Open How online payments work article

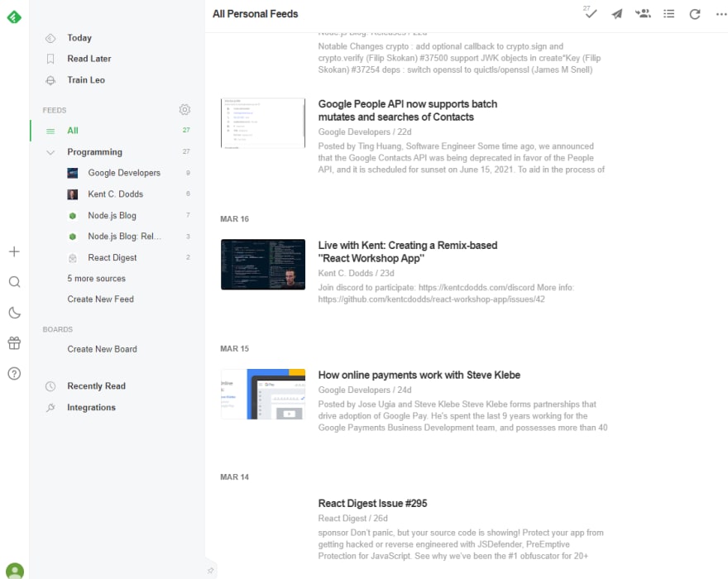point(419,376)
